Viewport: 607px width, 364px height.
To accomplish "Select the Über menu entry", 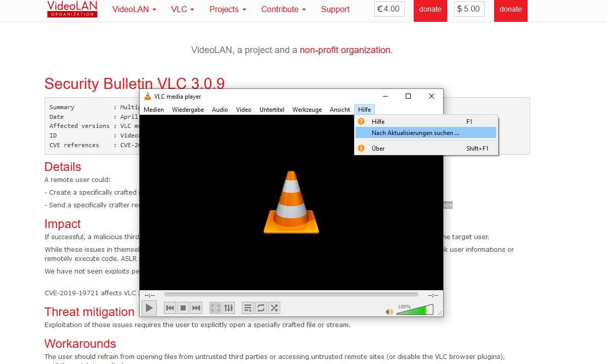I will coord(426,148).
